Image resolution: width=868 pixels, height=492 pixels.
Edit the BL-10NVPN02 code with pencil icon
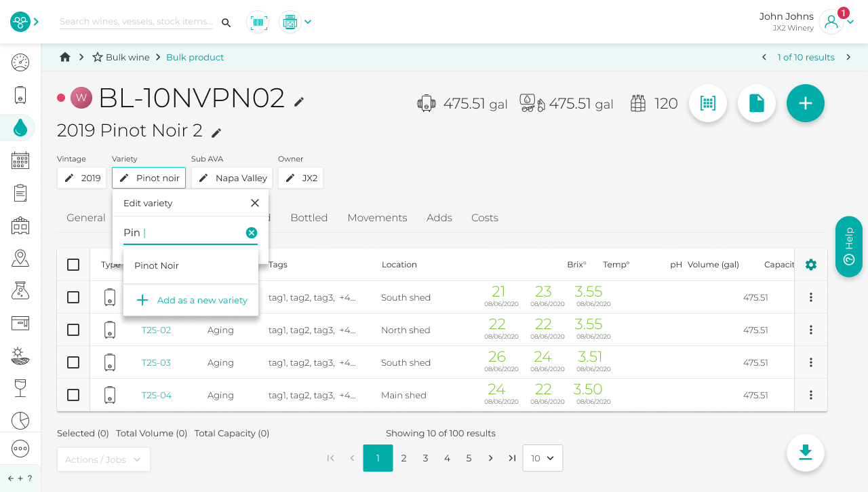click(x=299, y=102)
